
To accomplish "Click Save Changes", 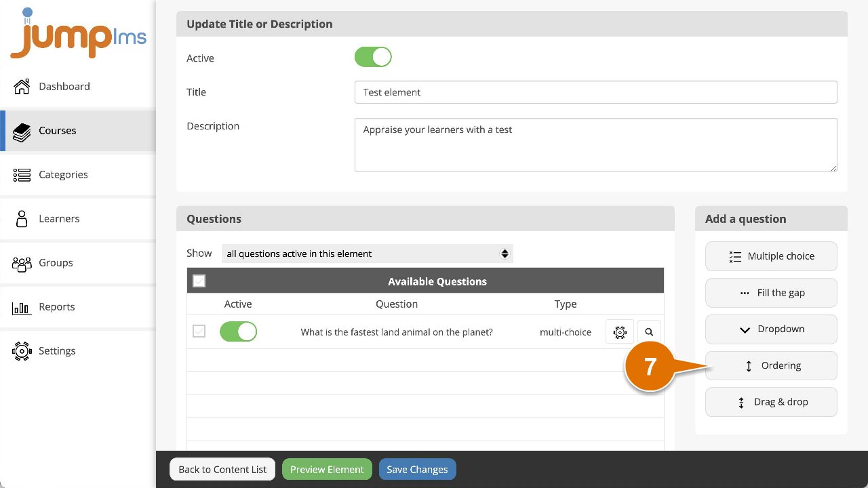I will tap(417, 470).
